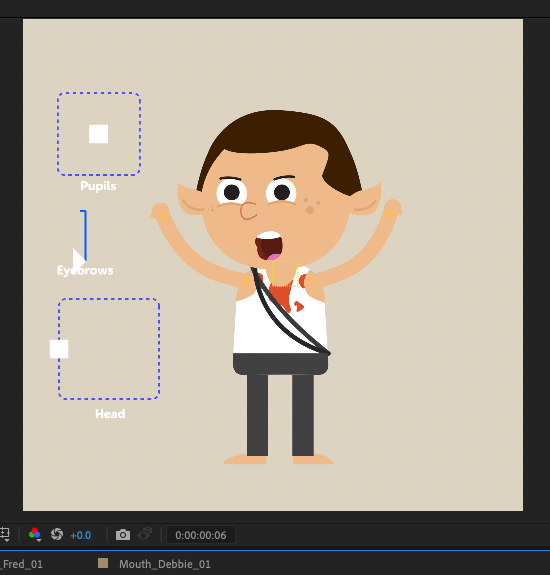Click the character's left eye pupil

coord(232,193)
